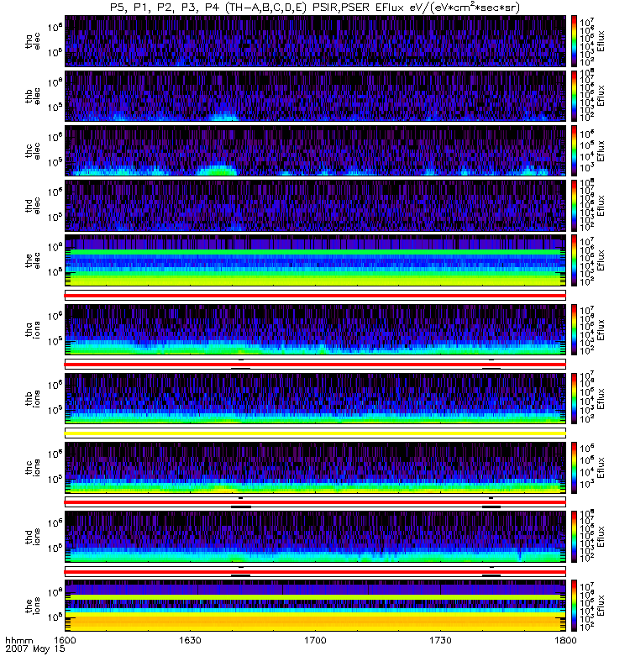Select the 1700 tick label on time axis
630x672 pixels.
[x=315, y=640]
